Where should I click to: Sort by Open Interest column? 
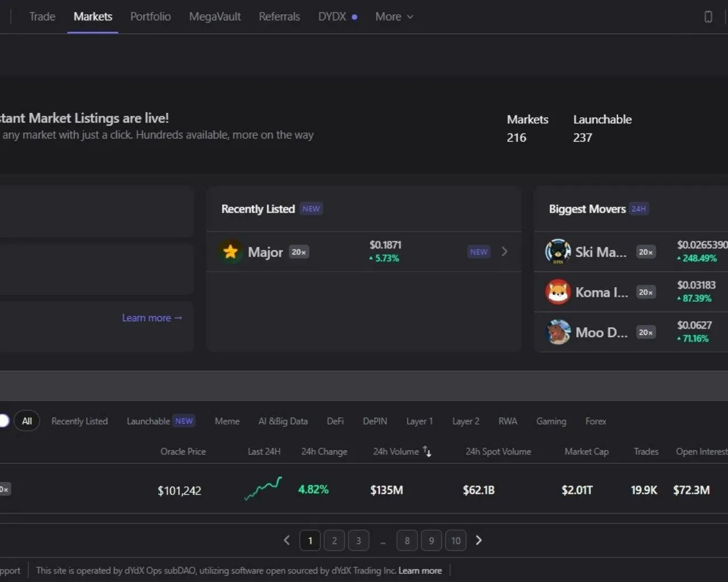click(x=702, y=451)
